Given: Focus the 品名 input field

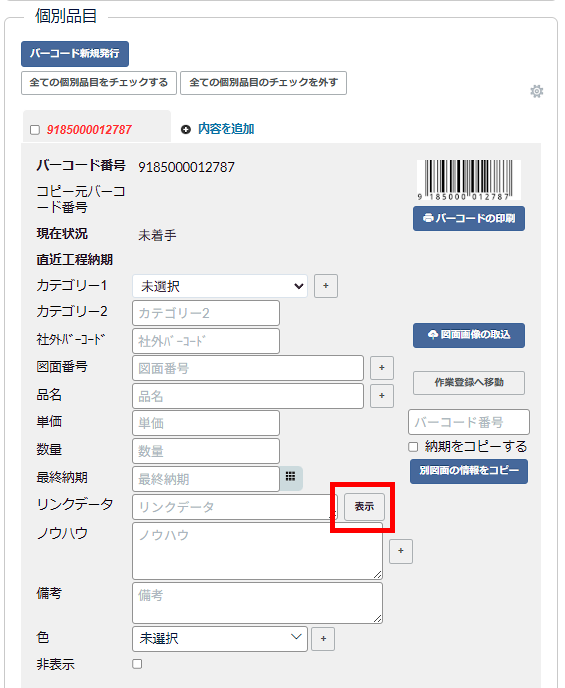Looking at the screenshot, I should coord(248,396).
